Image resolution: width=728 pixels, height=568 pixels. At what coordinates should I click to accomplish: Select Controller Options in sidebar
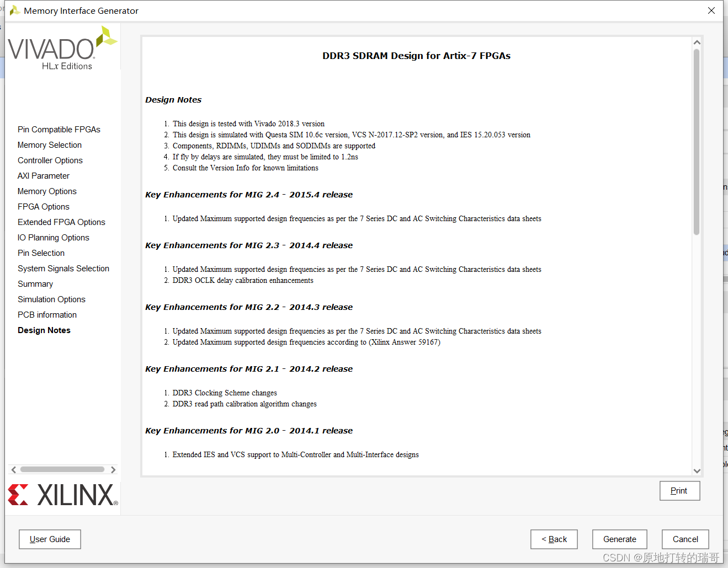[50, 160]
